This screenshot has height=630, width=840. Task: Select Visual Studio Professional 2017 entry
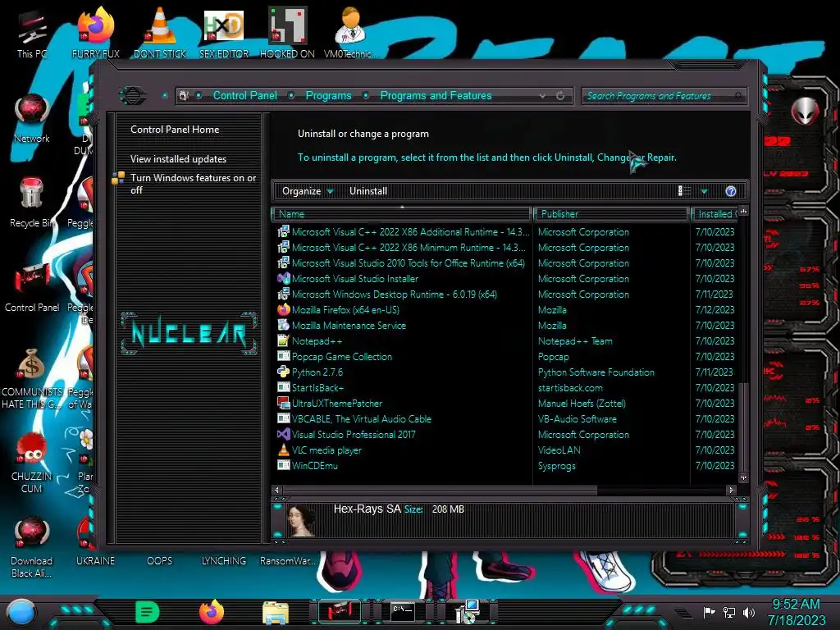pos(353,435)
